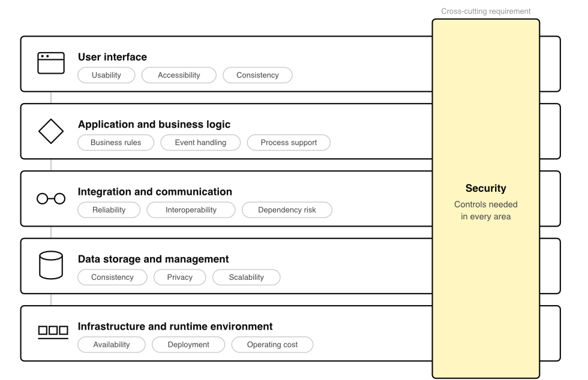Click 'Controls needed in every area' text
This screenshot has height=380, width=588.
point(486,210)
